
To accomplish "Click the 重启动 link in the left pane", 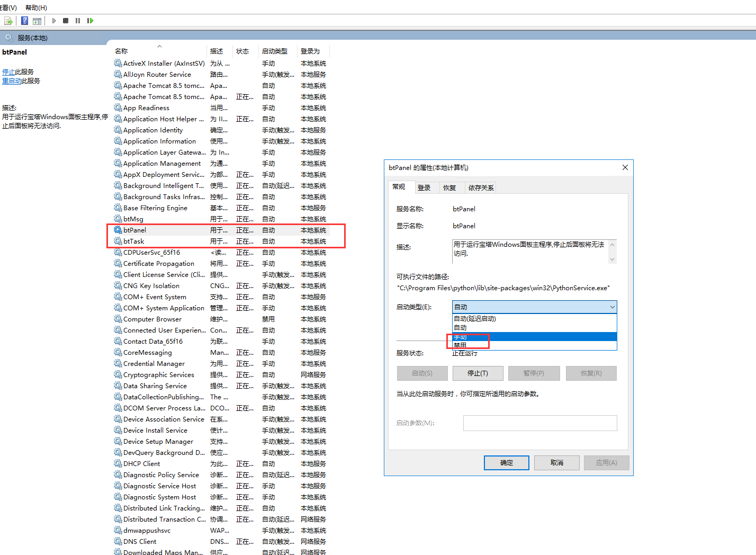I will tap(12, 81).
